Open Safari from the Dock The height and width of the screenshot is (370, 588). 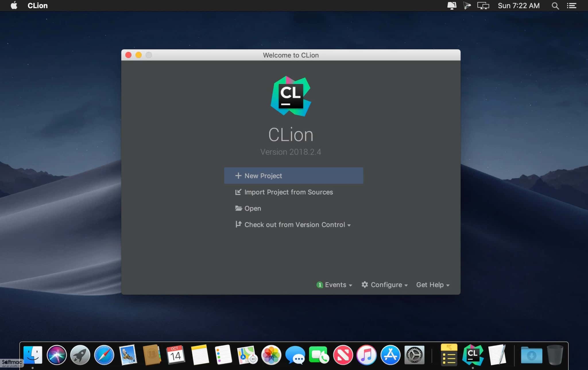(x=104, y=355)
